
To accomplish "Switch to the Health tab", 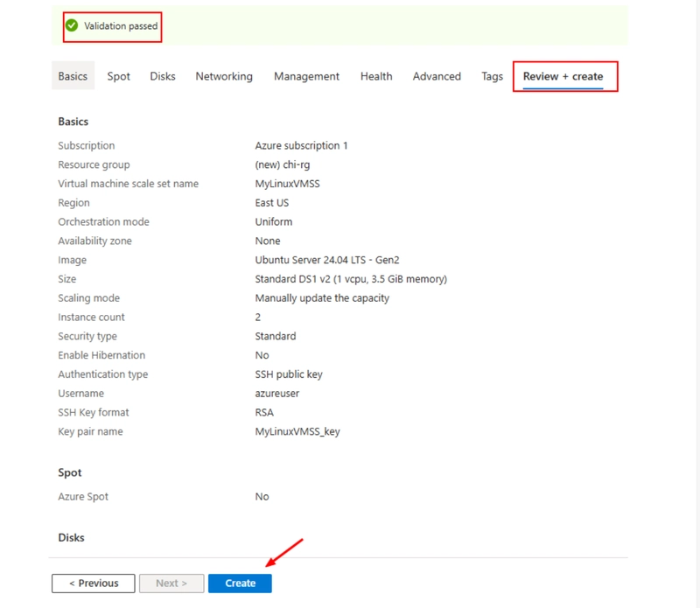I will point(376,76).
